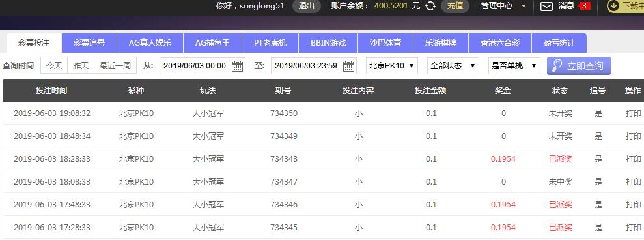Open the 是否单挑 dropdown
644x240 pixels.
[514, 65]
